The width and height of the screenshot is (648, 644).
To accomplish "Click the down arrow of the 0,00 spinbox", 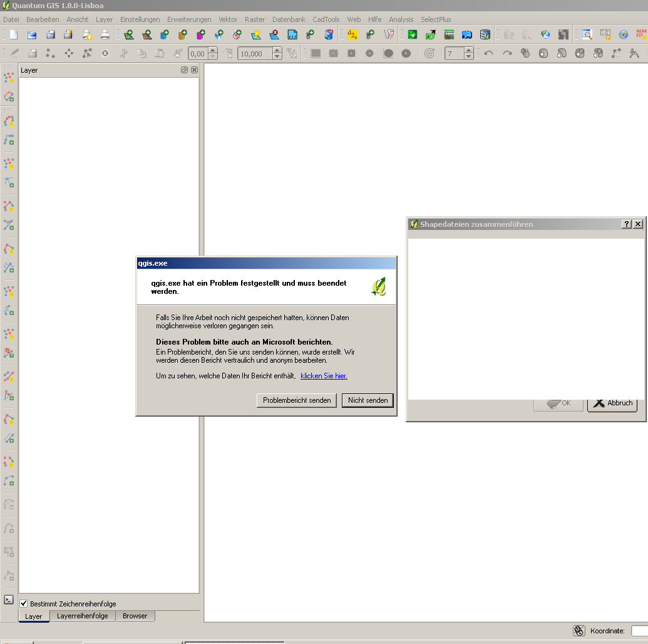I will click(x=213, y=56).
